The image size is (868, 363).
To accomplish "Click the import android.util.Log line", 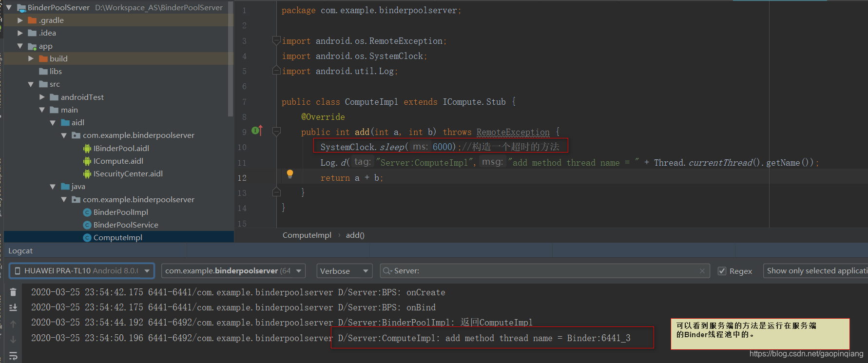I will pos(340,71).
